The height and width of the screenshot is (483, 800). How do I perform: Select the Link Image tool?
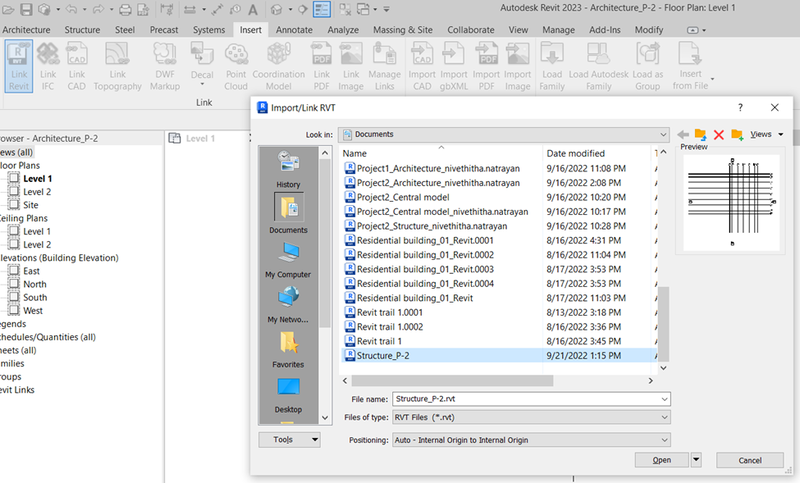[x=351, y=66]
